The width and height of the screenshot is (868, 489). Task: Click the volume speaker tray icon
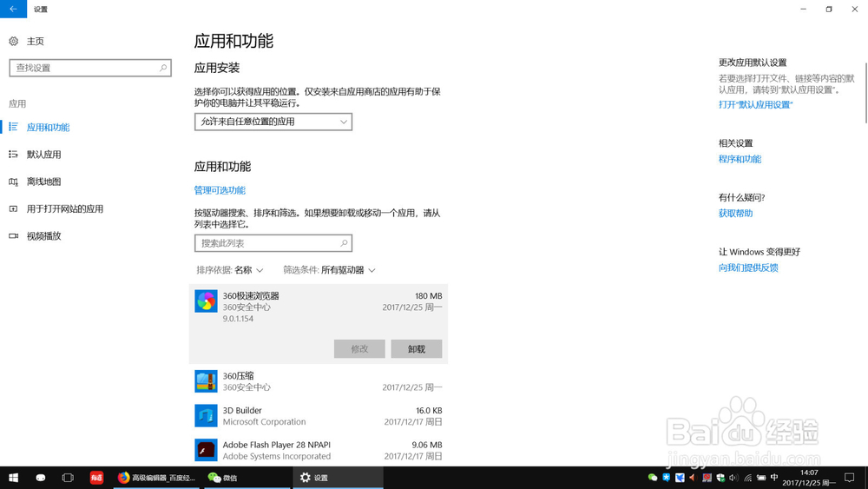(734, 478)
